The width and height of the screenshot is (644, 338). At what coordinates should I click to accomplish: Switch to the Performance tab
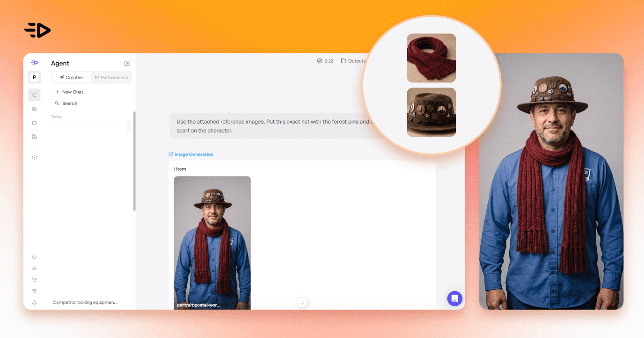(111, 77)
